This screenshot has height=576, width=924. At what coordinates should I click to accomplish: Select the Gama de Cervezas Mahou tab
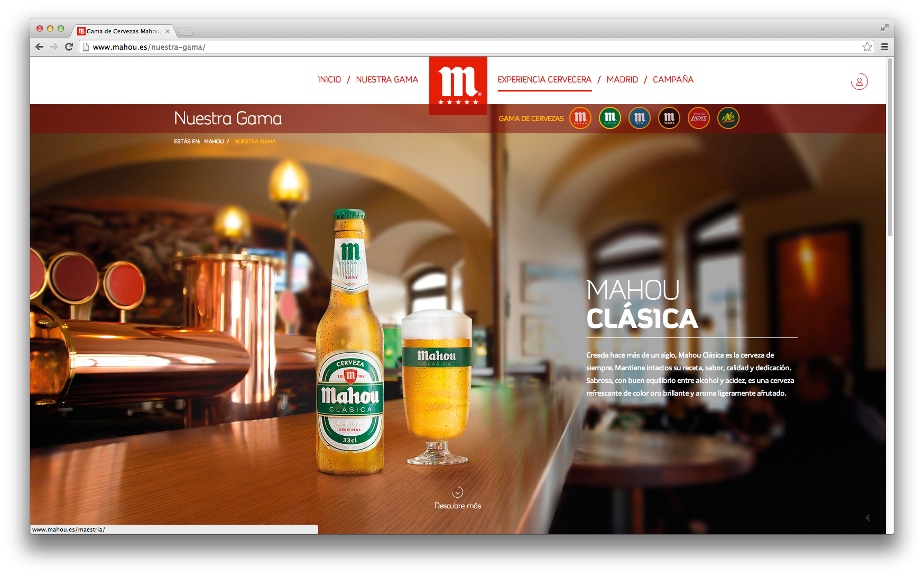pyautogui.click(x=124, y=31)
